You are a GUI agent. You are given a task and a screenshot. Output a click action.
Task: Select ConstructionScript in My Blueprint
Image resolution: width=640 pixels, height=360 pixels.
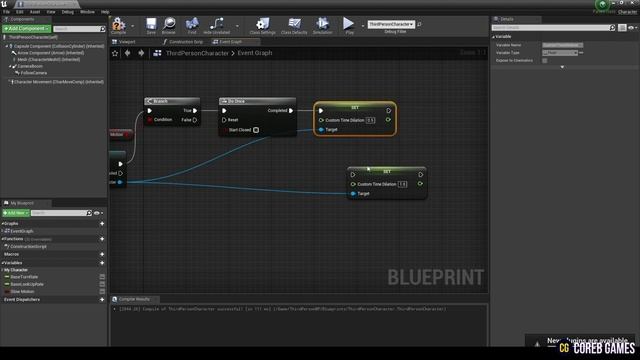point(28,247)
